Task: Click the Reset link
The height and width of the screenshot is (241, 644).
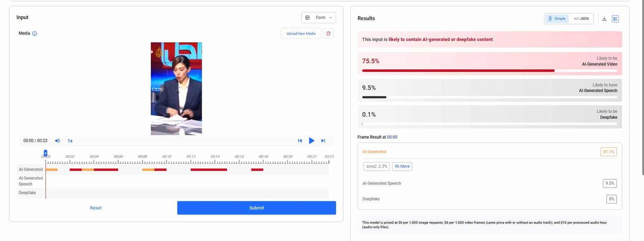Action: click(96, 208)
